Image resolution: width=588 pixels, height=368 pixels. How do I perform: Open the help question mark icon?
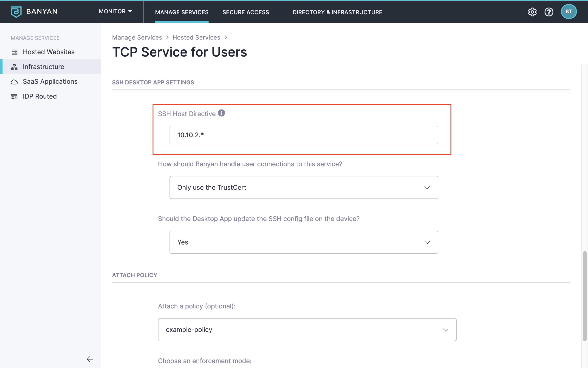coord(549,12)
